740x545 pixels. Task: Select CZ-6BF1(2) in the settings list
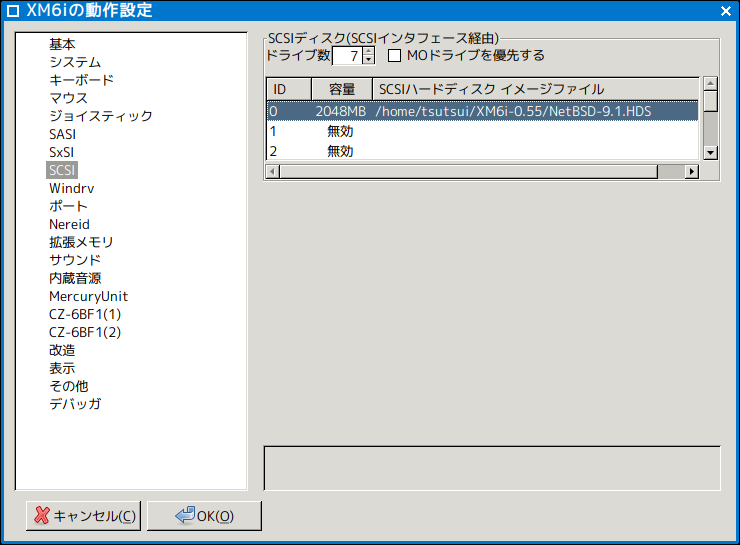(85, 332)
